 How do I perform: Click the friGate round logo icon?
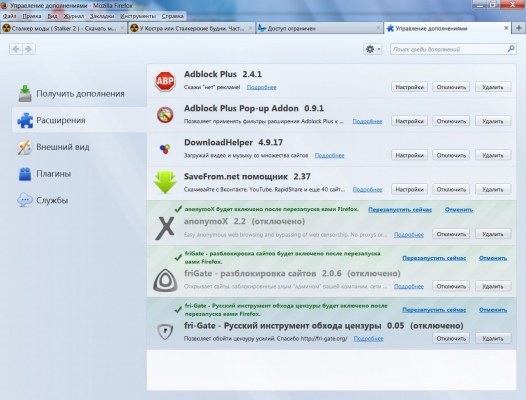[x=165, y=280]
